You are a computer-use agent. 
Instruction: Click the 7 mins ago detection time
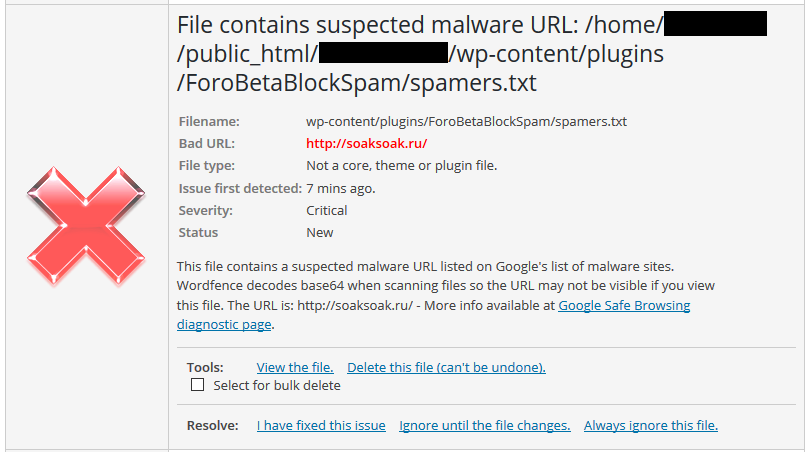coord(341,189)
